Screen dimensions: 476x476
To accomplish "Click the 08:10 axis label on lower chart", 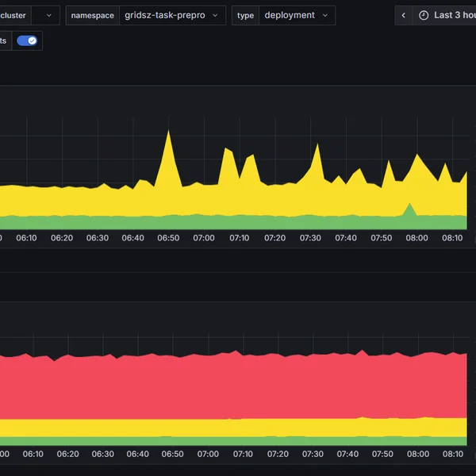I will [453, 455].
